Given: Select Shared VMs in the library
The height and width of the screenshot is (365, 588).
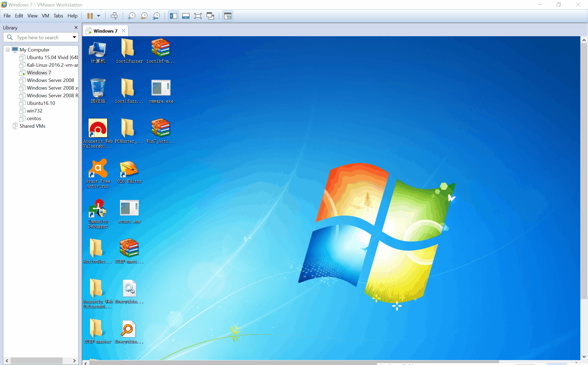Looking at the screenshot, I should click(x=32, y=126).
